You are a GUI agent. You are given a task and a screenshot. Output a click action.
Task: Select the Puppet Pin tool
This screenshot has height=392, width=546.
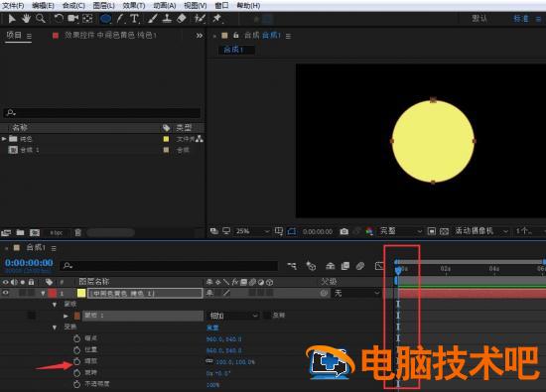pyautogui.click(x=217, y=19)
